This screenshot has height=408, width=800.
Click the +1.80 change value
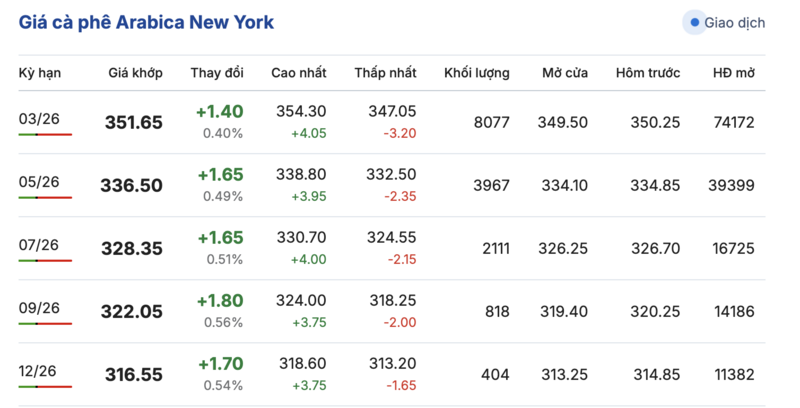[x=219, y=300]
